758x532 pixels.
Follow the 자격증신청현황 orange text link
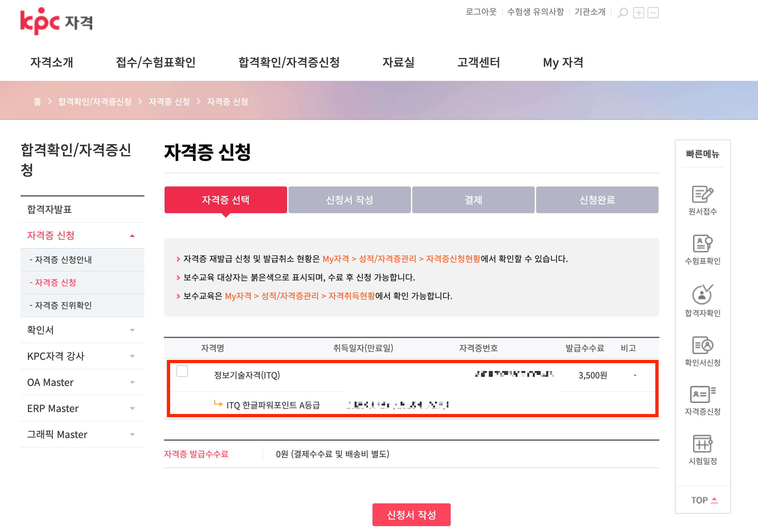click(x=452, y=259)
